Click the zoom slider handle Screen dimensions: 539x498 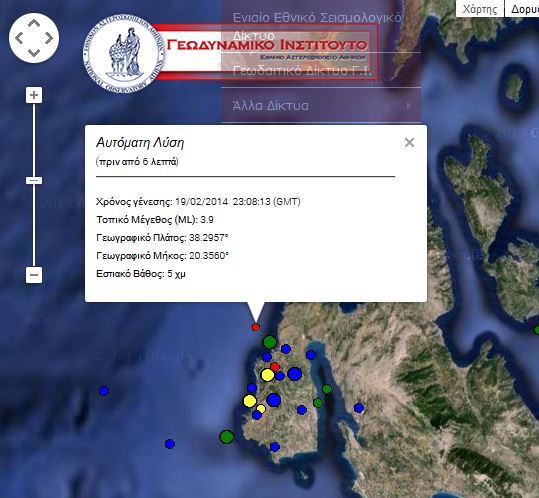pos(34,180)
